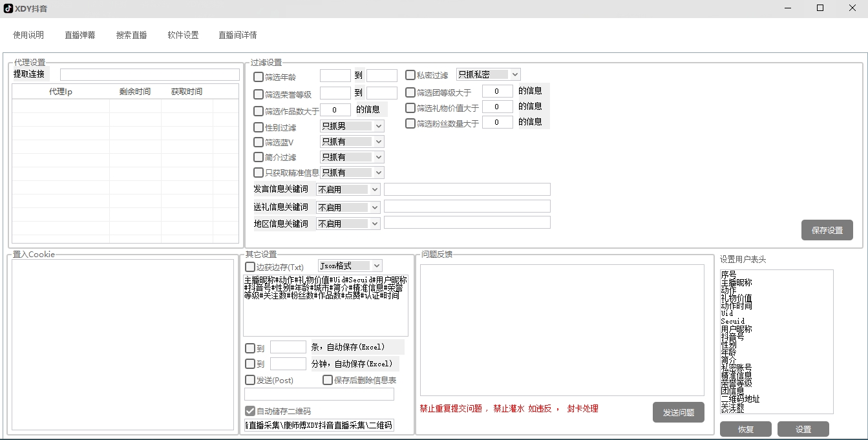
Task: Click the 剩余时间 column header
Action: pyautogui.click(x=135, y=92)
